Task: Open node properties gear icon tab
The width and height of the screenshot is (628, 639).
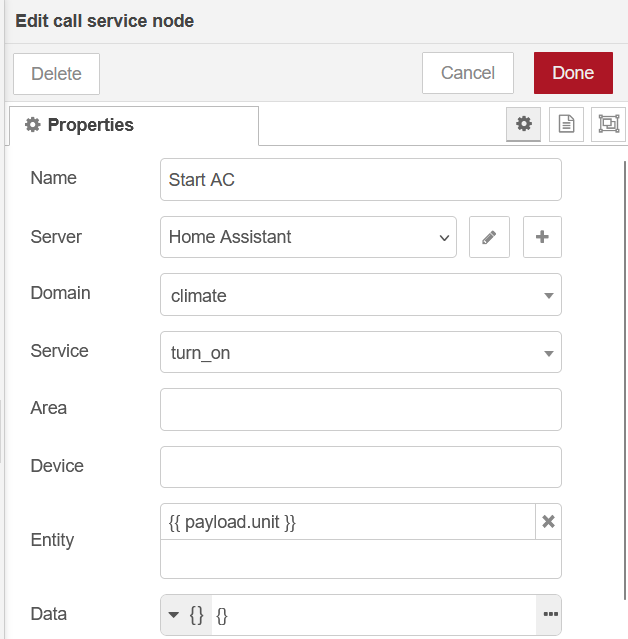Action: tap(523, 124)
